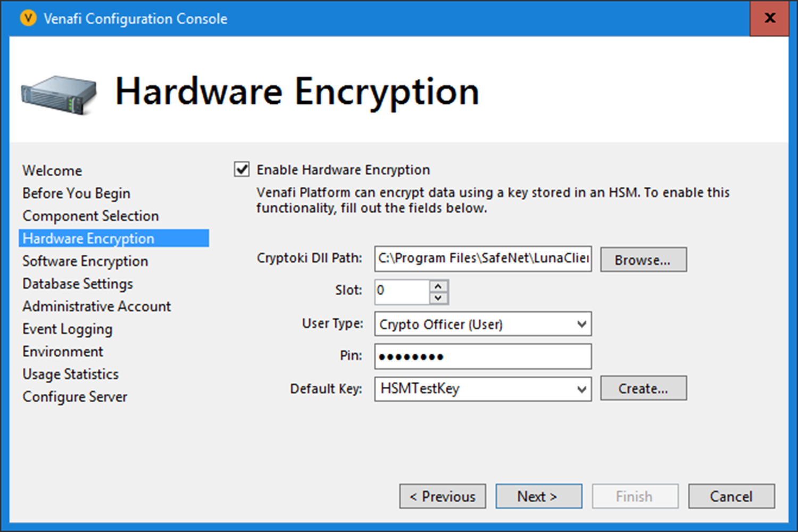Select the Software Encryption step
Viewport: 798px width, 532px height.
pos(85,261)
